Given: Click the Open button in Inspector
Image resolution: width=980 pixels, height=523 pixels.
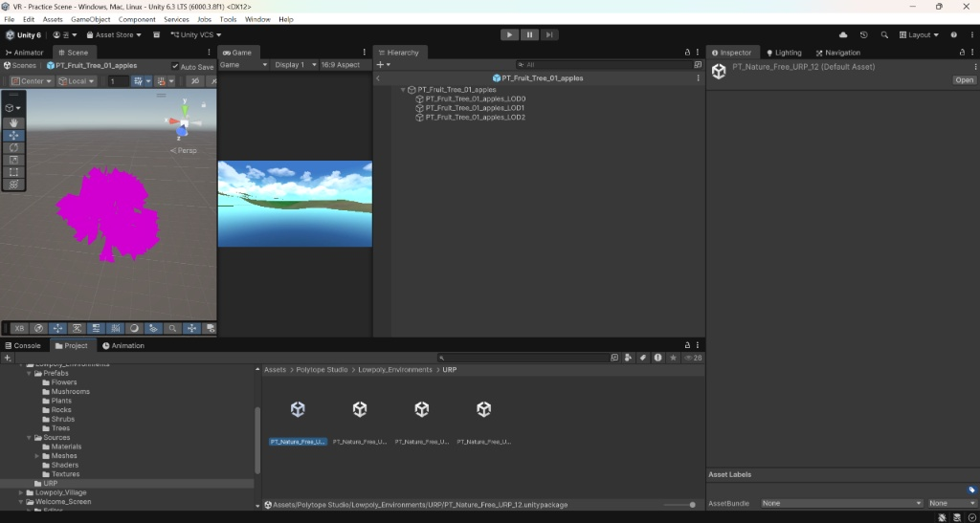Looking at the screenshot, I should (964, 80).
